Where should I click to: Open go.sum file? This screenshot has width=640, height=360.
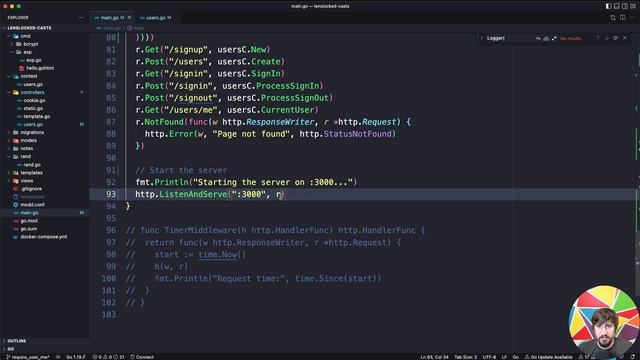(44, 229)
